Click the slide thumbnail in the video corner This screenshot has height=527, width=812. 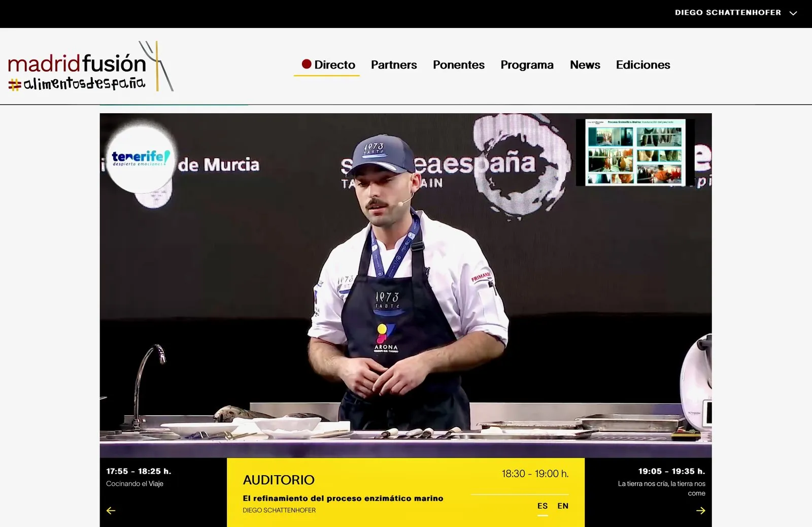635,152
